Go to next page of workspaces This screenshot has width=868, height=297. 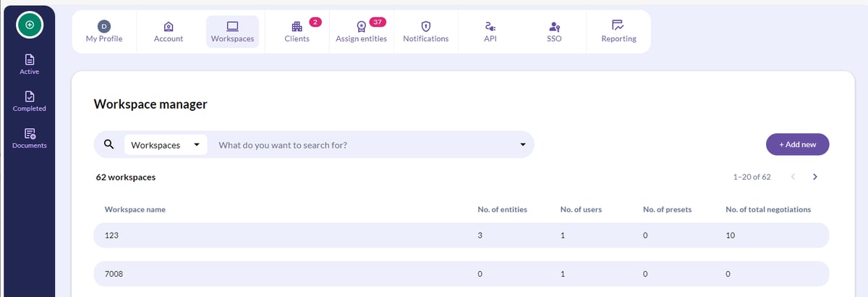point(815,177)
